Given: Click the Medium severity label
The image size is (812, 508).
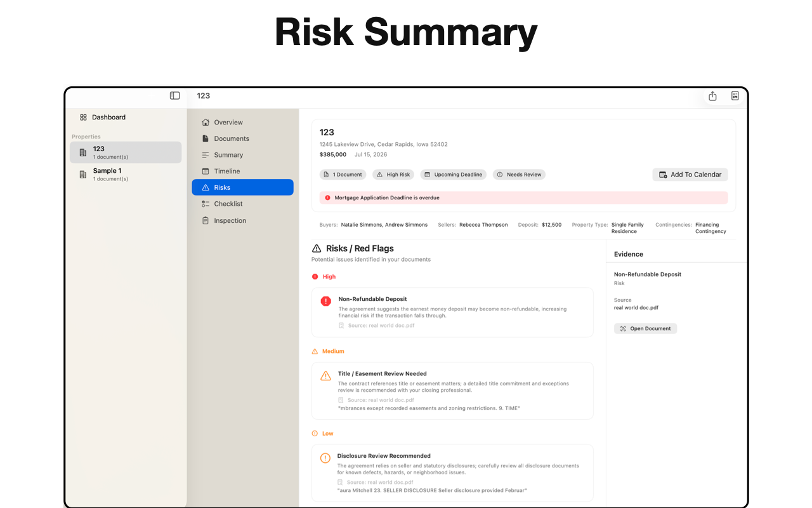Looking at the screenshot, I should click(x=333, y=352).
